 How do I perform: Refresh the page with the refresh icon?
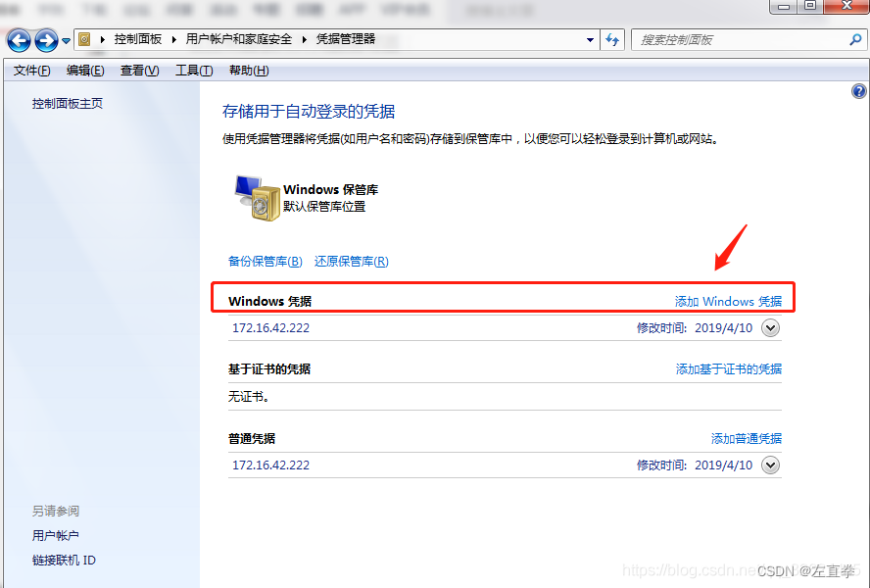612,40
